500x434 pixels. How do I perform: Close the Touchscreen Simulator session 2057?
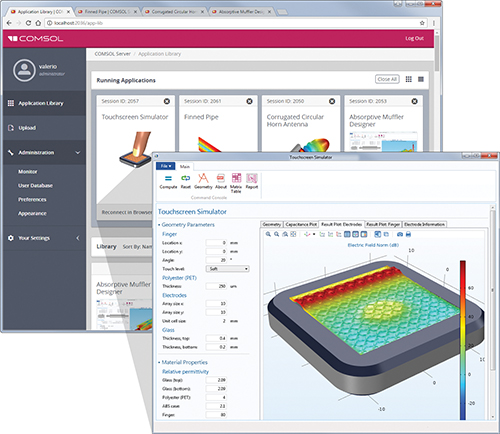point(167,101)
